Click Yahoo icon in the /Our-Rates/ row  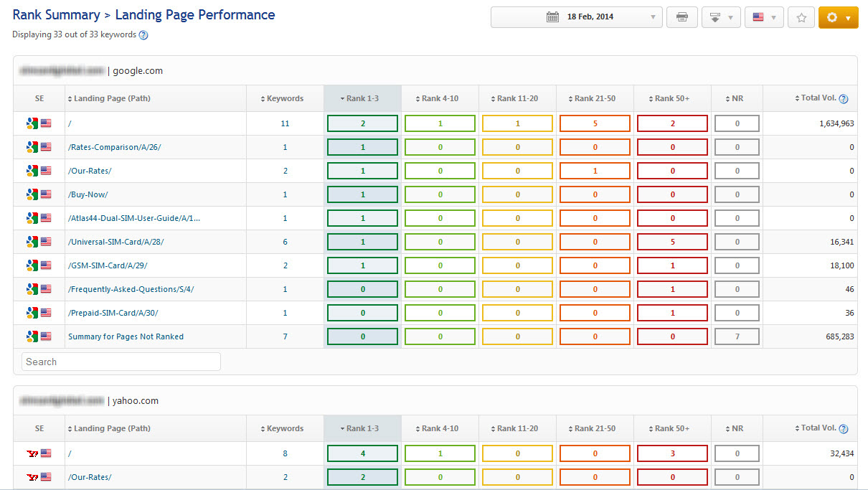32,477
